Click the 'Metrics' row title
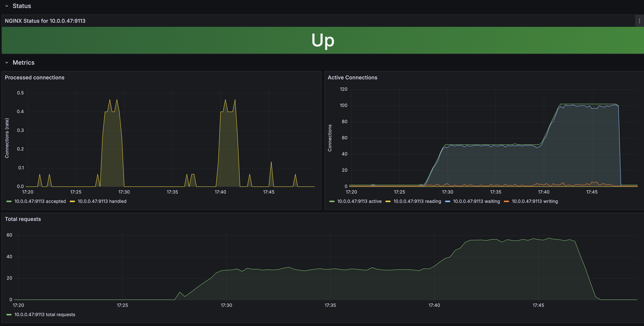 pyautogui.click(x=23, y=62)
